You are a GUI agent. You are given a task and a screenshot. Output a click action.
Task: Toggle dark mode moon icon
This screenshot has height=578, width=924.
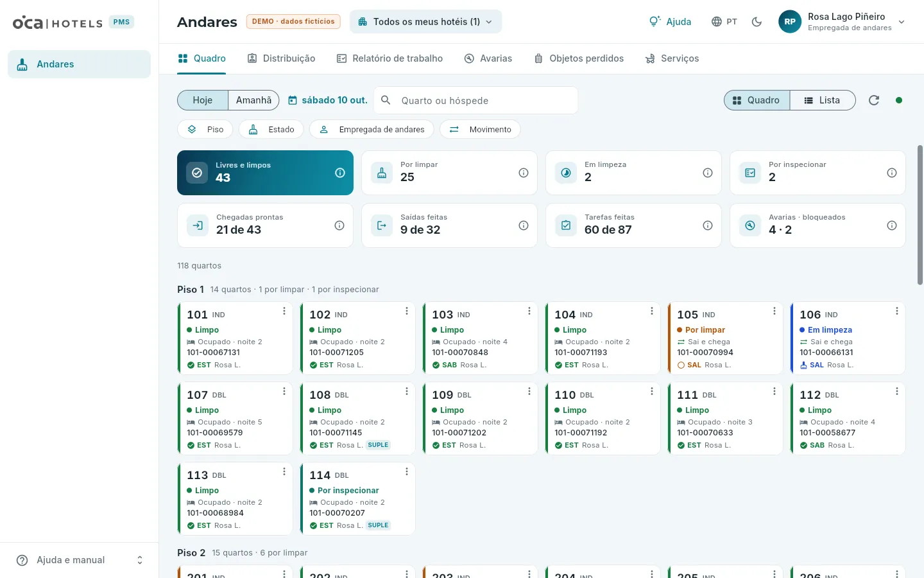point(757,22)
